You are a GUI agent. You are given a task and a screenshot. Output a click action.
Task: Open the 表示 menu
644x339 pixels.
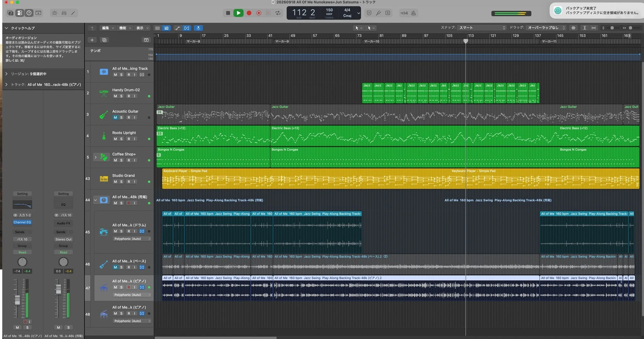142,28
